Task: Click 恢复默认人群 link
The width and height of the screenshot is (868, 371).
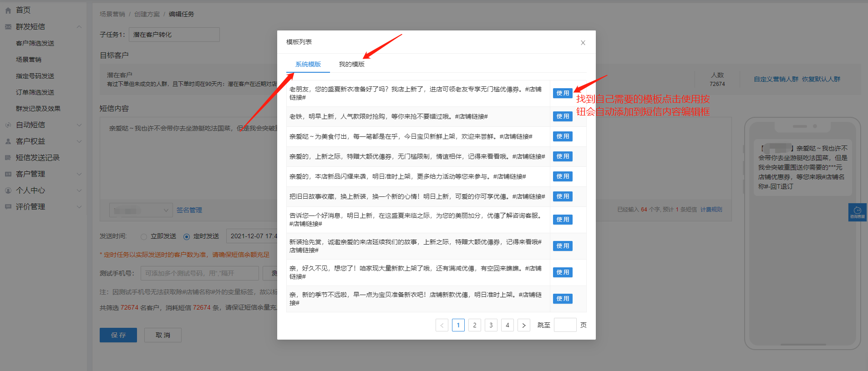Action: pos(821,79)
